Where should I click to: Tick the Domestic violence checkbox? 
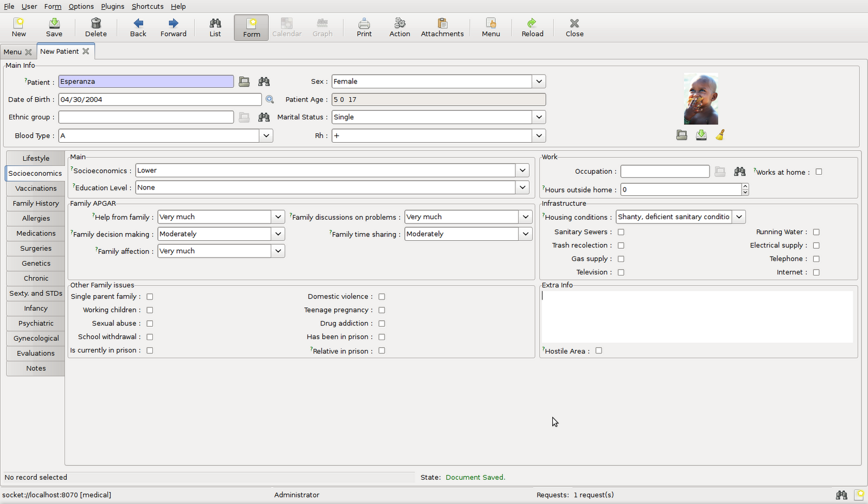coord(382,297)
